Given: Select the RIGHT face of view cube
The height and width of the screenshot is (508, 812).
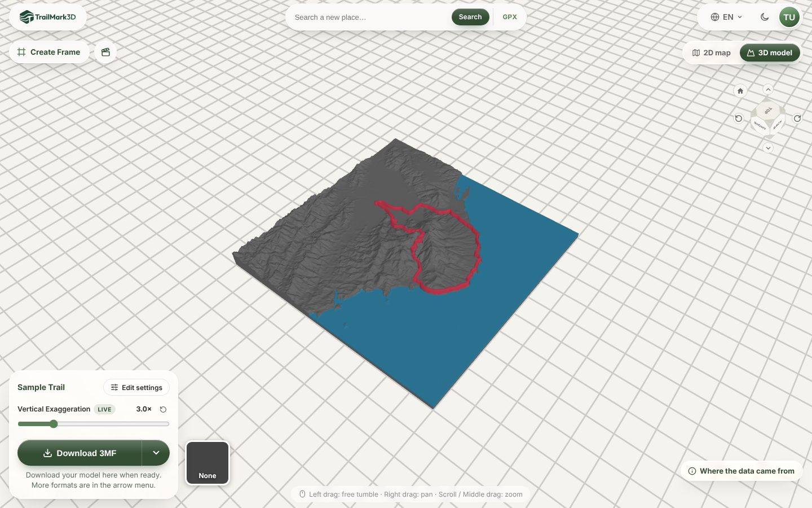Looking at the screenshot, I should click(x=760, y=125).
